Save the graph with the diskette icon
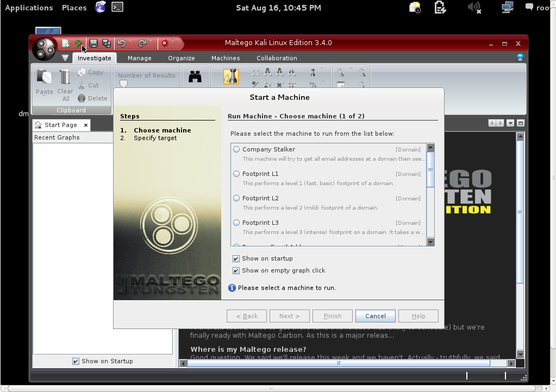This screenshot has height=392, width=556. tap(93, 43)
